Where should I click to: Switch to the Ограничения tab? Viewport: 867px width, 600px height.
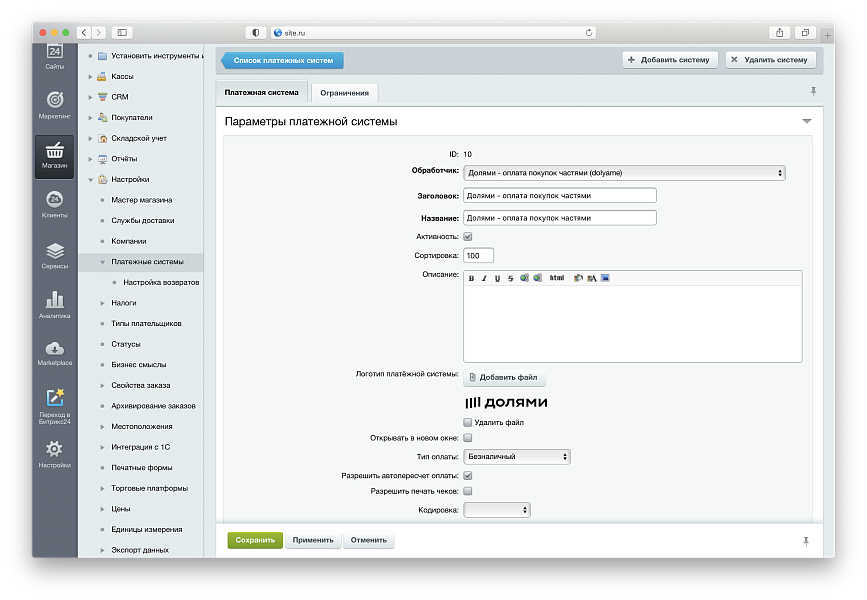(x=344, y=93)
